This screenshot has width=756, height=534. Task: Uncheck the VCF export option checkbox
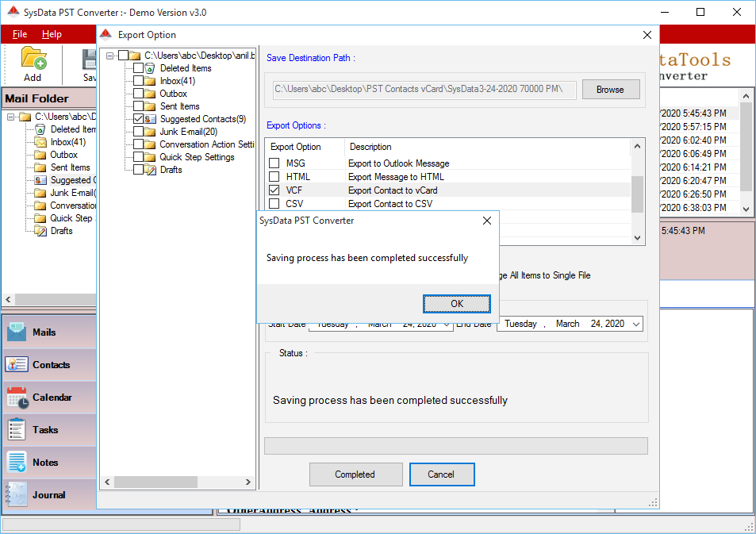point(274,190)
